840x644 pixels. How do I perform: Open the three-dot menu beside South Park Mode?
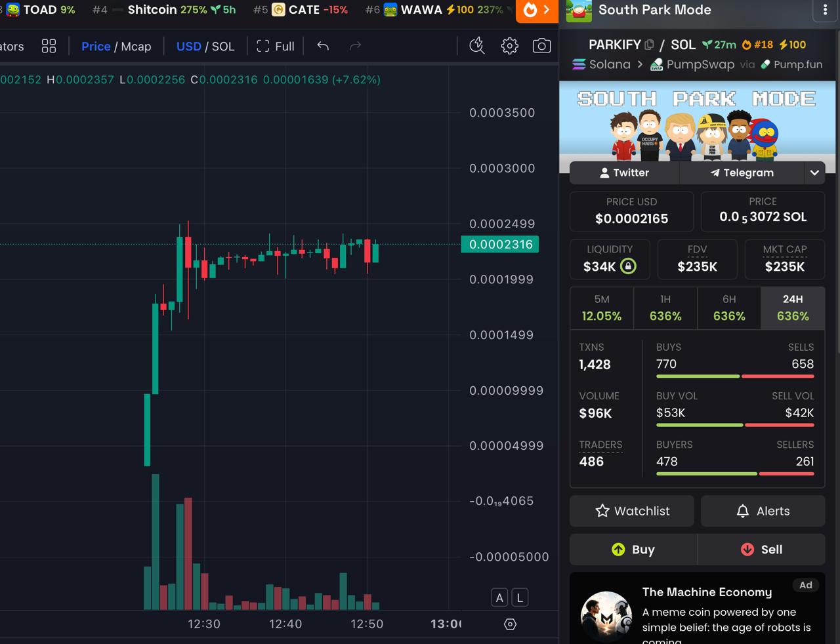[x=825, y=10]
